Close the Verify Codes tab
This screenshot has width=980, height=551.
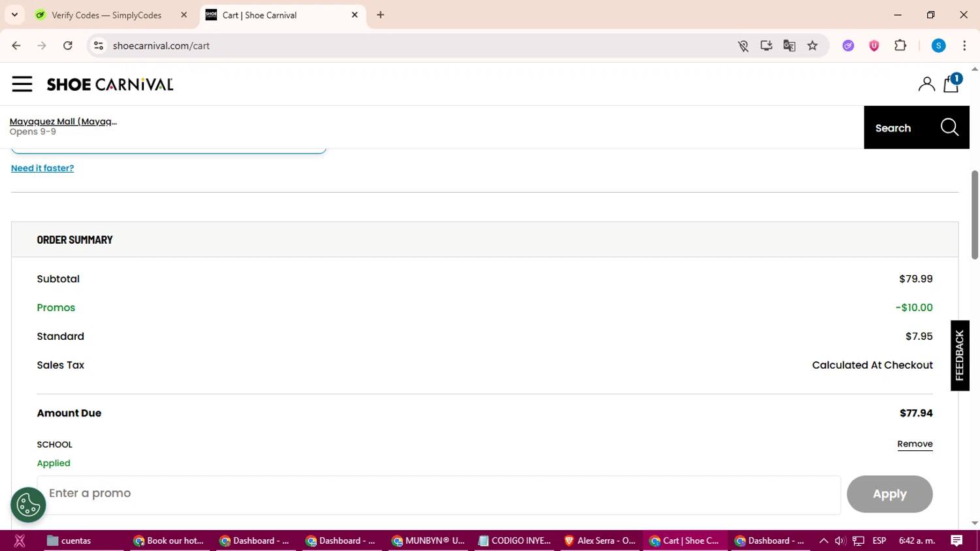click(x=184, y=15)
